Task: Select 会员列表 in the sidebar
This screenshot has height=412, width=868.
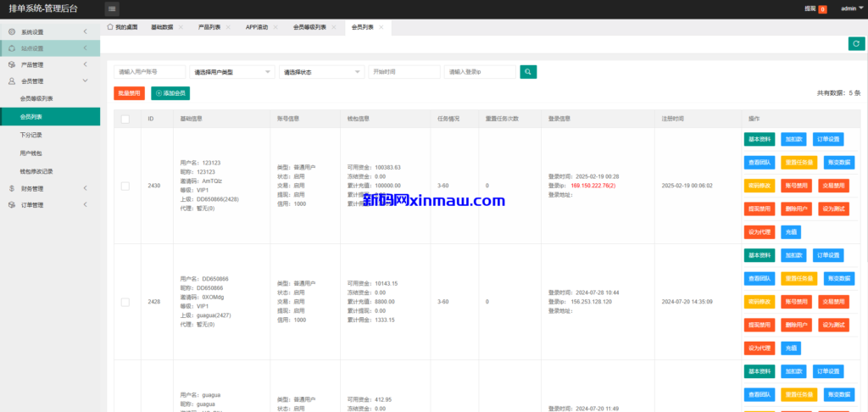Action: click(50, 117)
